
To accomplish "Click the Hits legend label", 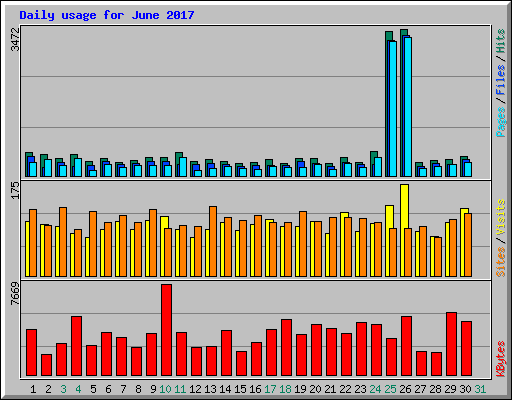I will [x=500, y=41].
